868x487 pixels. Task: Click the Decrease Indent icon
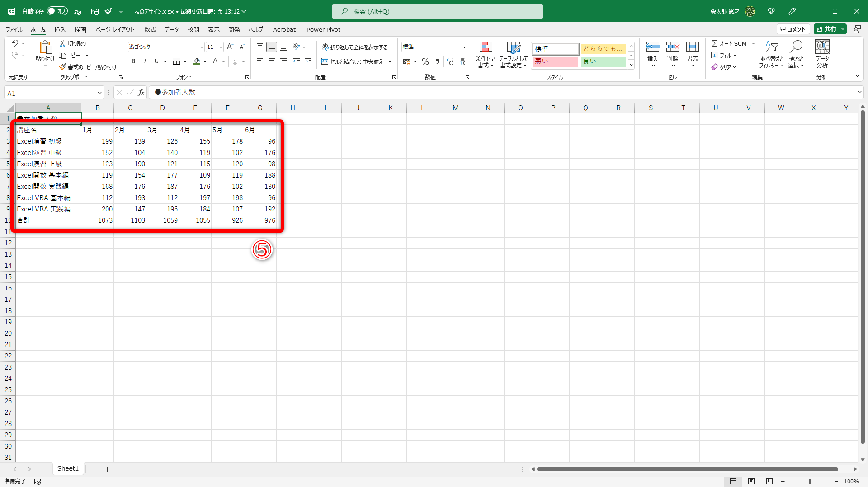(x=297, y=61)
